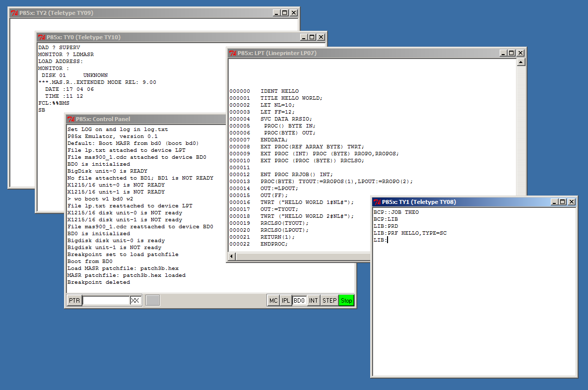
Task: Toggle the BD0 button
Action: pos(299,300)
